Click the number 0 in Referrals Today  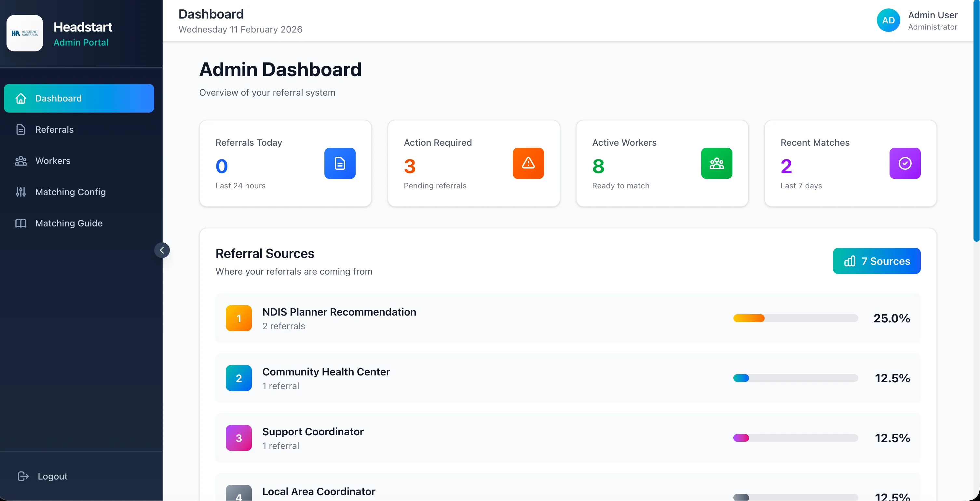coord(222,166)
